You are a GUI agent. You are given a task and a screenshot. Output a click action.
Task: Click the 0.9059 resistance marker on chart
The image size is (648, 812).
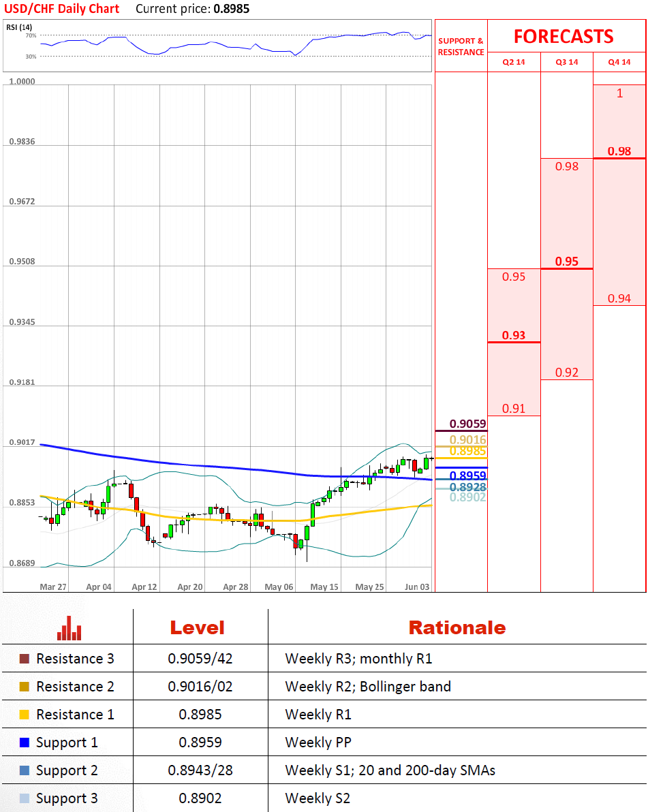467,424
